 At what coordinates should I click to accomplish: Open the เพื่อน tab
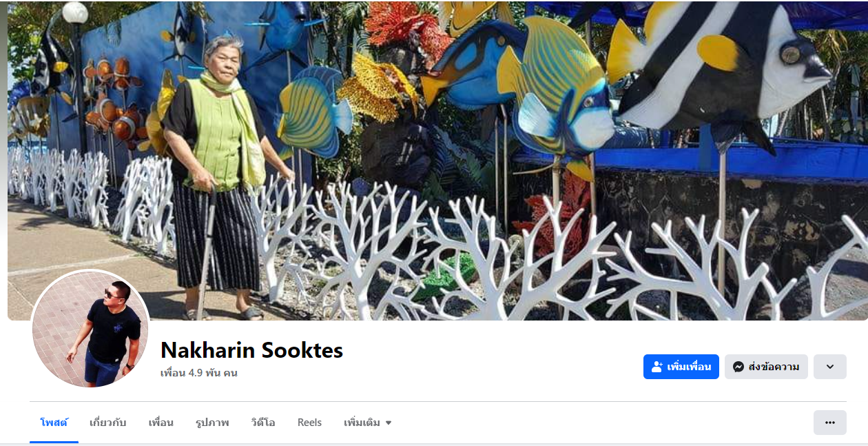pos(161,423)
